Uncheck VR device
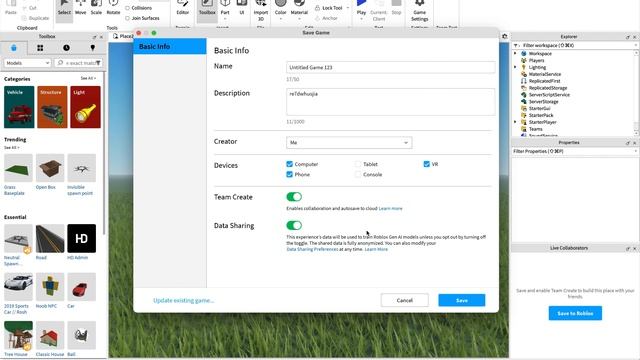 [427, 164]
